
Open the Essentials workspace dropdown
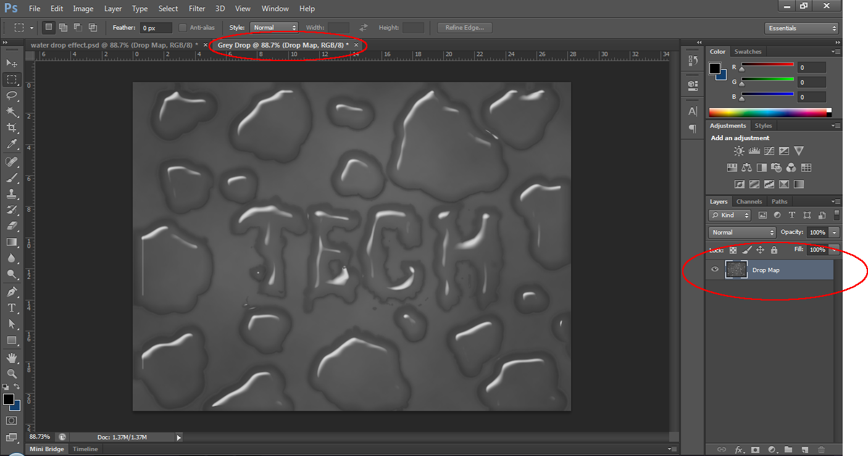pos(801,28)
